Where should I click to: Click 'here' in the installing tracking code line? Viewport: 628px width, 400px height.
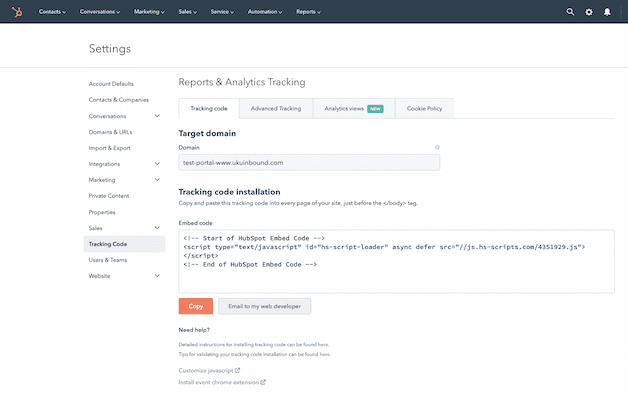(x=323, y=344)
